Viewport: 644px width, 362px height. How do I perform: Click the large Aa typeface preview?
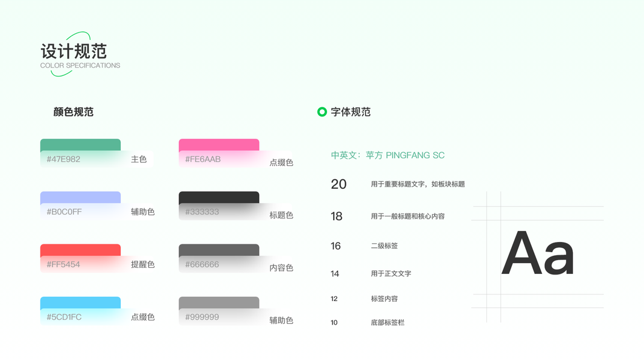pos(537,254)
